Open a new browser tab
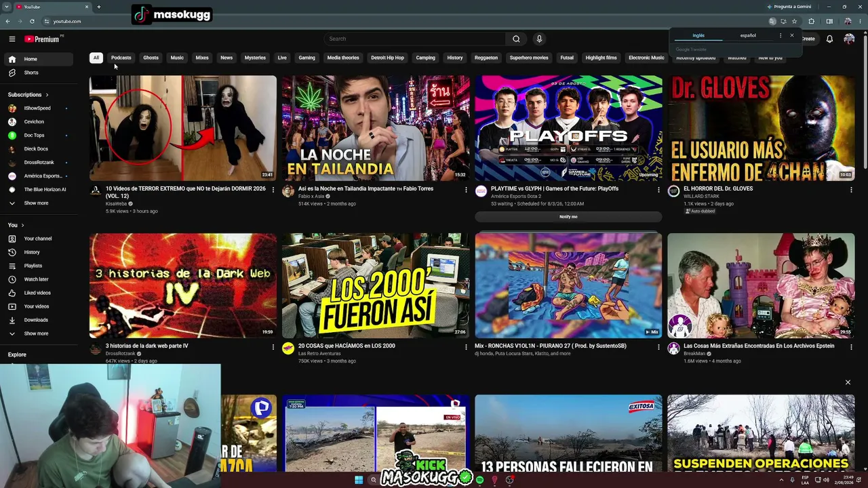 point(98,7)
